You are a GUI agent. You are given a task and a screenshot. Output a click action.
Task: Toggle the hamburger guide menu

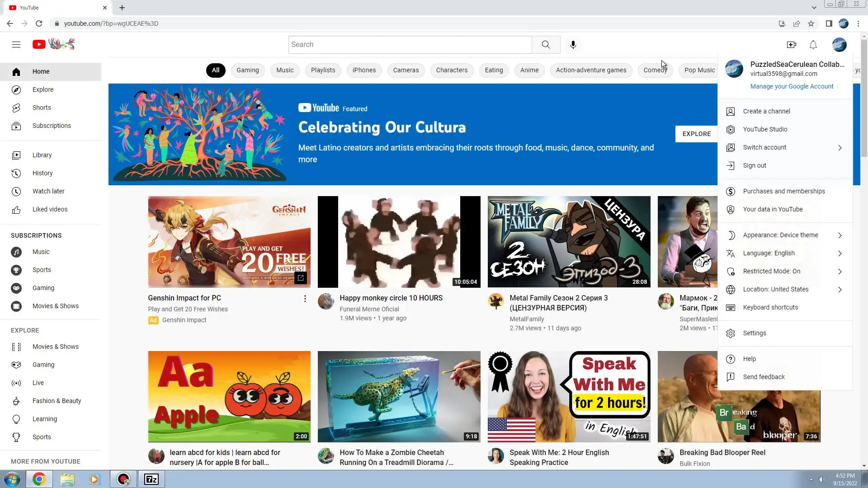16,44
